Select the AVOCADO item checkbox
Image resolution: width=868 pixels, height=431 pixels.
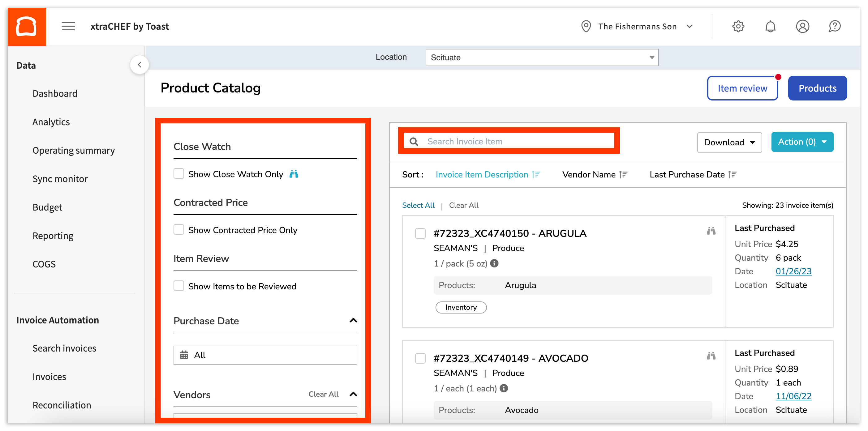pyautogui.click(x=420, y=359)
